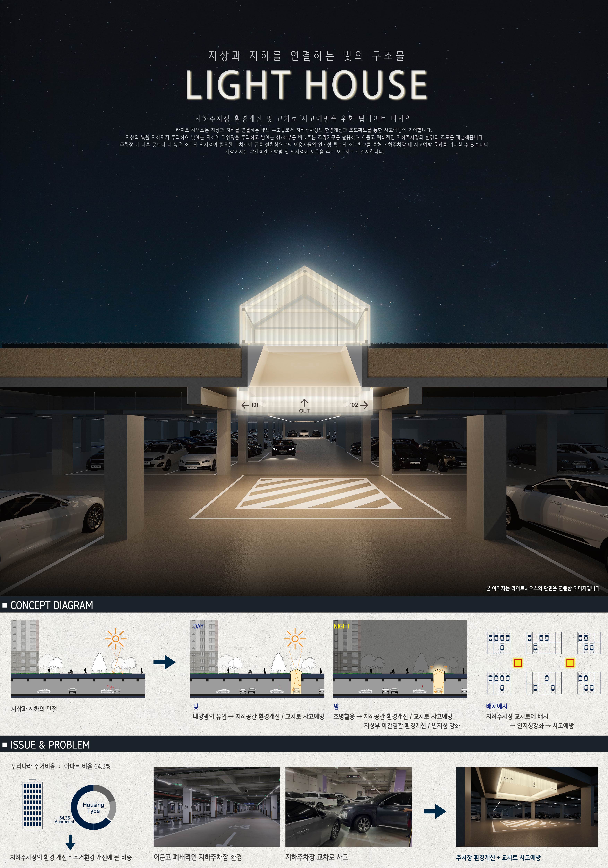The width and height of the screenshot is (608, 868).
Task: Open the dark underground parking lot photo
Action: [217, 807]
